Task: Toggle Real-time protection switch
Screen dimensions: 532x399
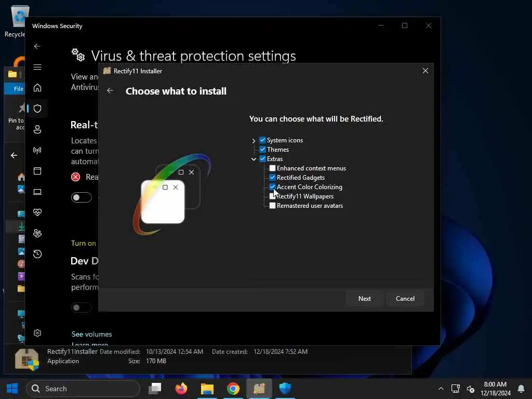Action: point(82,197)
